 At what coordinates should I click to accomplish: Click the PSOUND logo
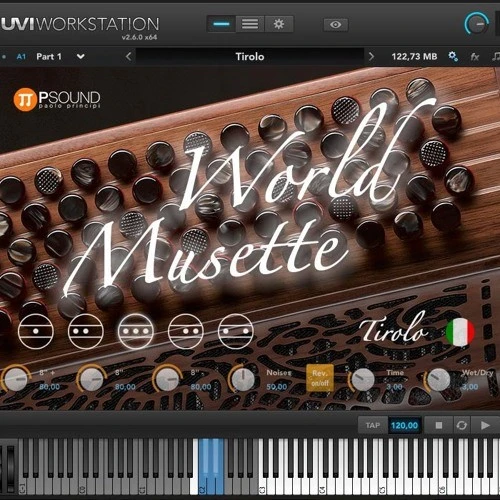point(57,99)
